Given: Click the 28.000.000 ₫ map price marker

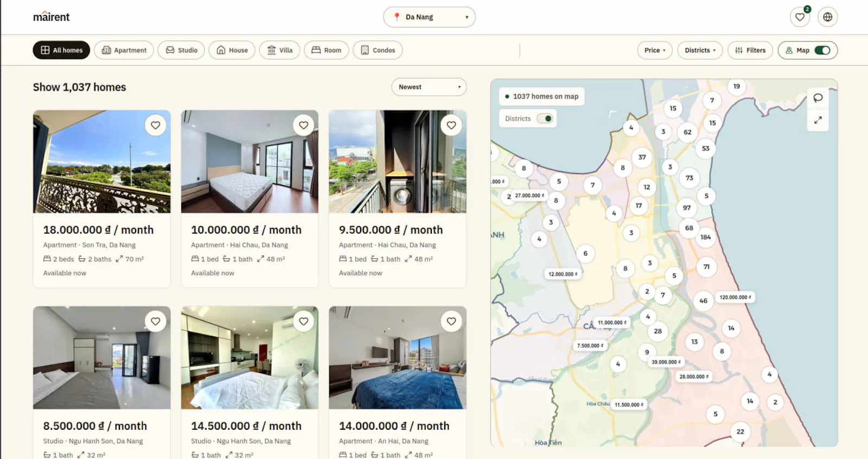Looking at the screenshot, I should coord(694,377).
